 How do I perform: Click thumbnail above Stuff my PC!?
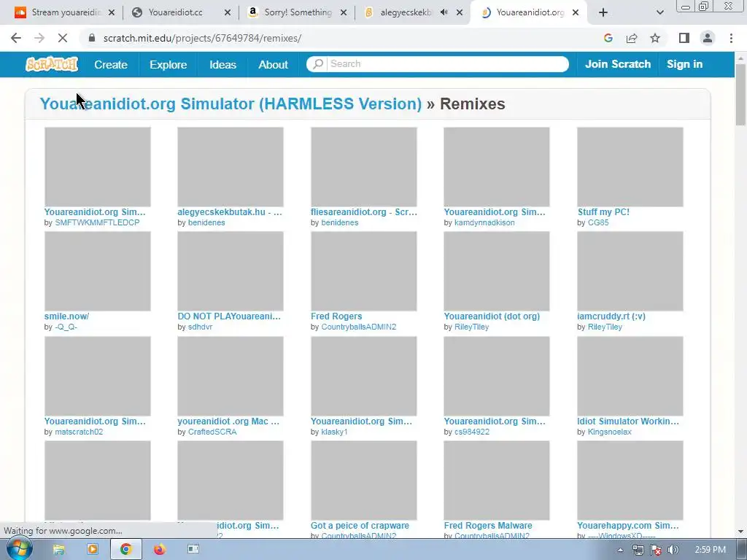(x=630, y=167)
